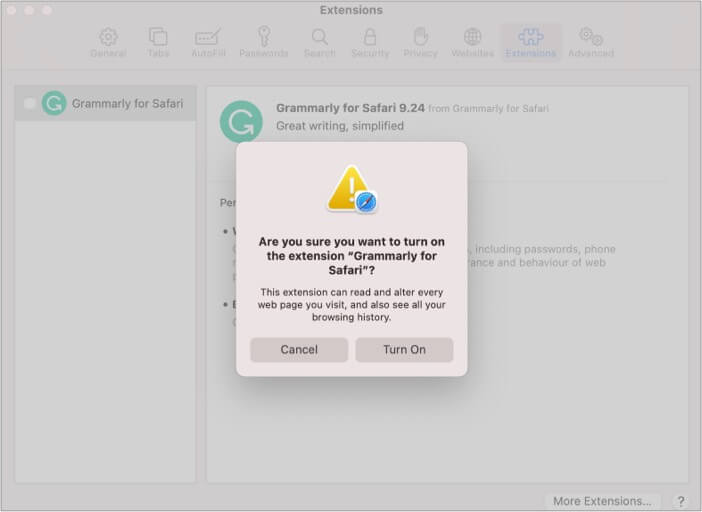Open the General preferences tab
Image resolution: width=702 pixels, height=512 pixels.
coord(108,43)
